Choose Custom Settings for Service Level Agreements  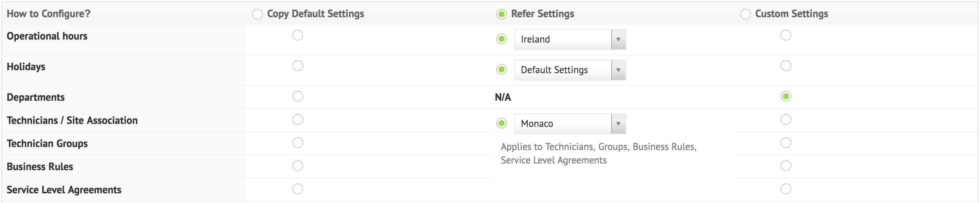point(786,189)
